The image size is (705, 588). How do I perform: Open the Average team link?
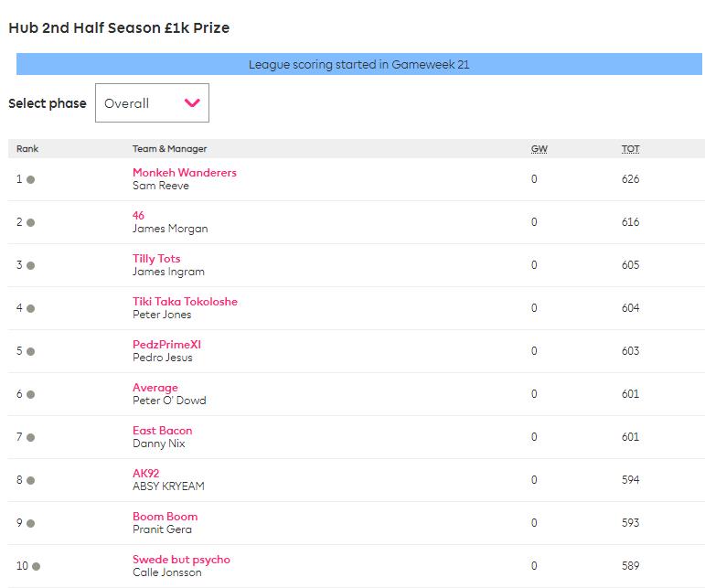point(155,388)
